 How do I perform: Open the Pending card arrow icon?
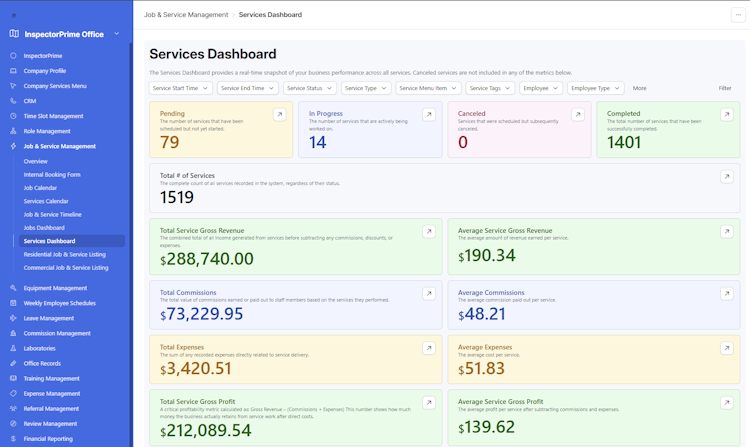pyautogui.click(x=279, y=115)
